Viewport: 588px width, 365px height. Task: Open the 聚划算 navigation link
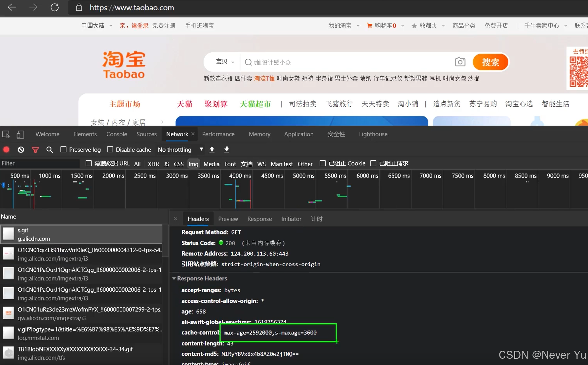(216, 104)
